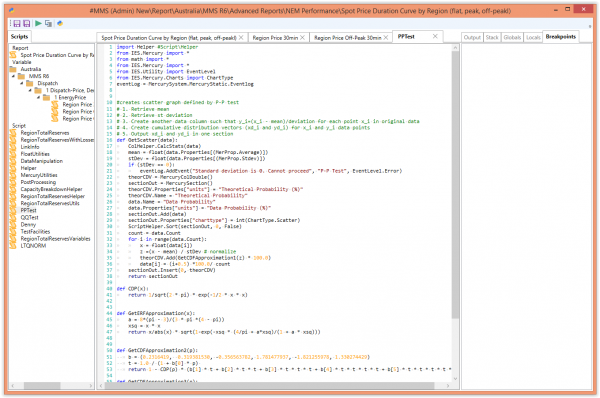The width and height of the screenshot is (600, 398).
Task: Collapse the Dispatch folder node
Action: click(x=22, y=83)
